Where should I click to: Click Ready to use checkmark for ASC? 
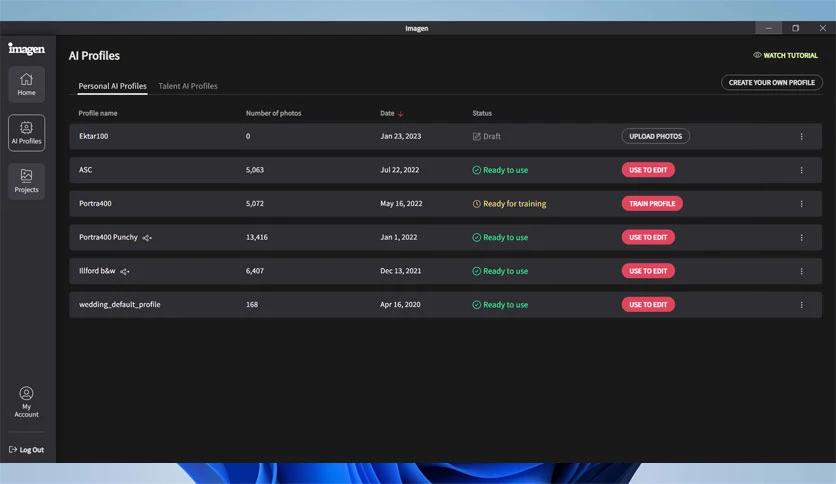(x=477, y=170)
